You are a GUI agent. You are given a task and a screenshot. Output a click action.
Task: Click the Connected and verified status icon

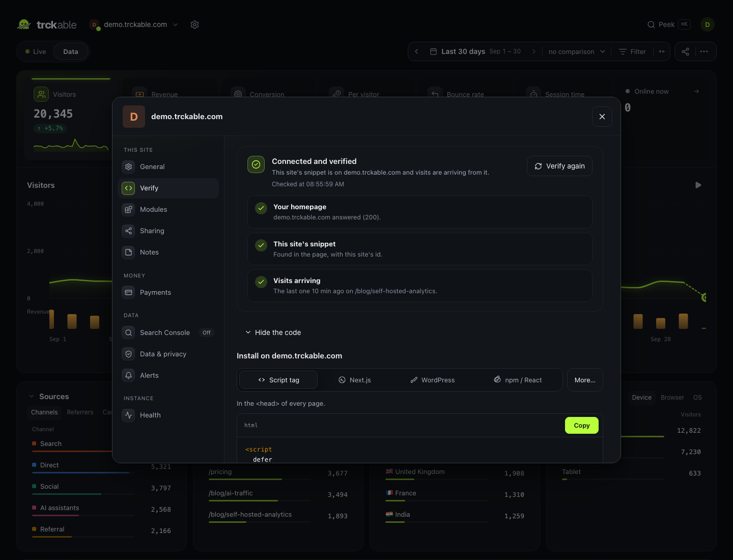click(x=256, y=164)
